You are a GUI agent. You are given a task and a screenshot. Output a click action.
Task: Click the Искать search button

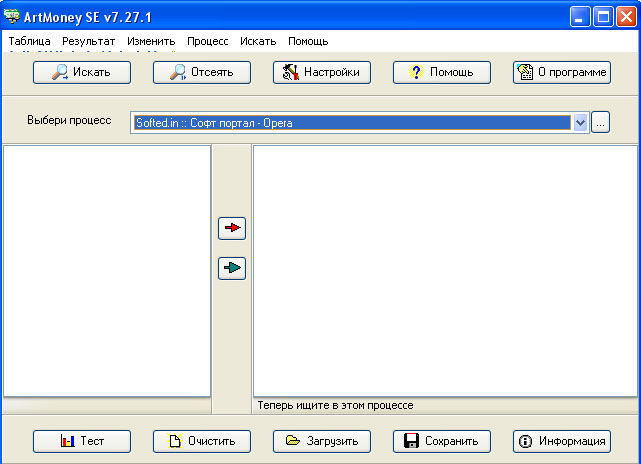(82, 72)
